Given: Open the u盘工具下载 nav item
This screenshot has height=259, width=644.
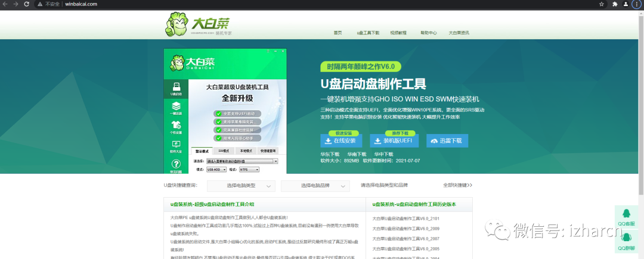Looking at the screenshot, I should click(368, 32).
